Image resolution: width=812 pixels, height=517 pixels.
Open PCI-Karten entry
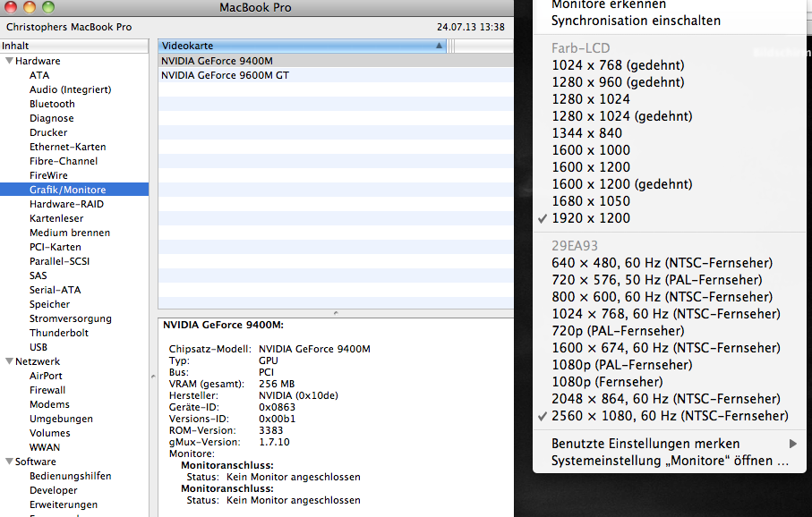[x=55, y=247]
